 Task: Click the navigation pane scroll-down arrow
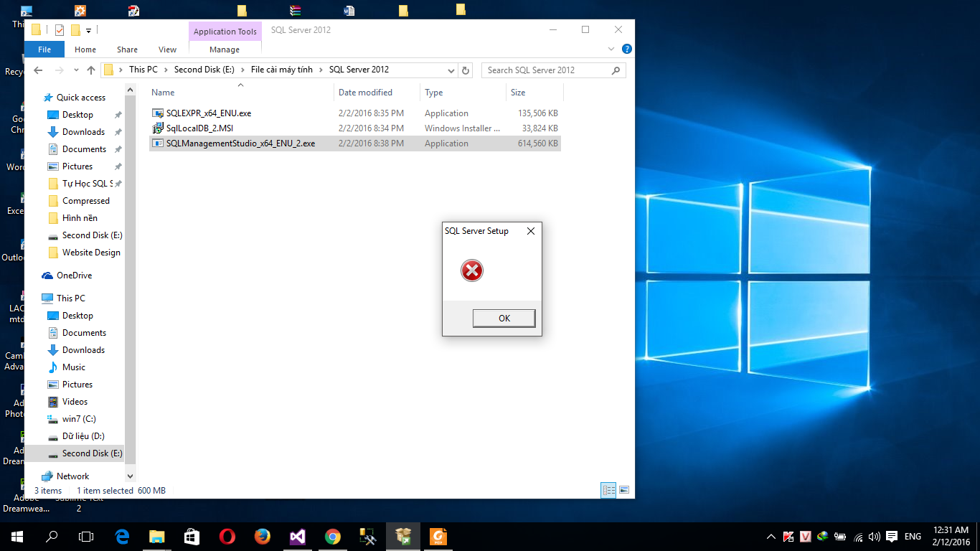[x=131, y=476]
